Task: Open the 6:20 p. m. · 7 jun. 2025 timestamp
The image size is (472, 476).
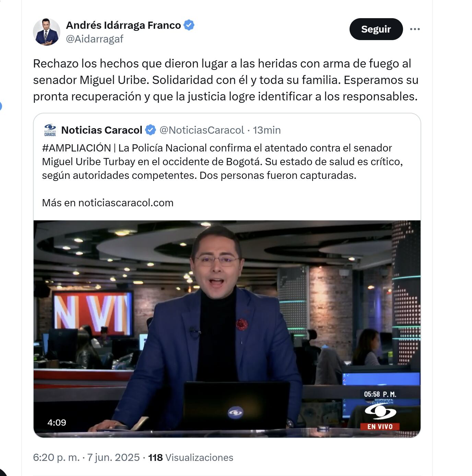Action: [86, 457]
